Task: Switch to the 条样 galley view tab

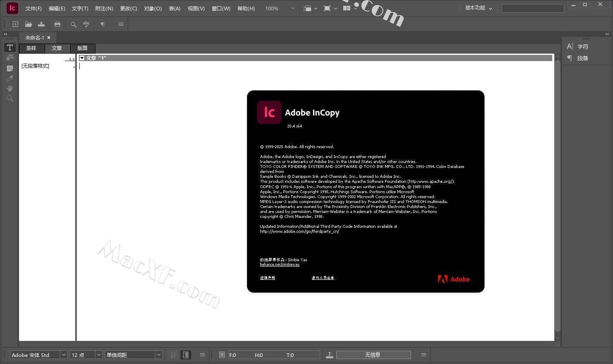Action: pos(31,48)
